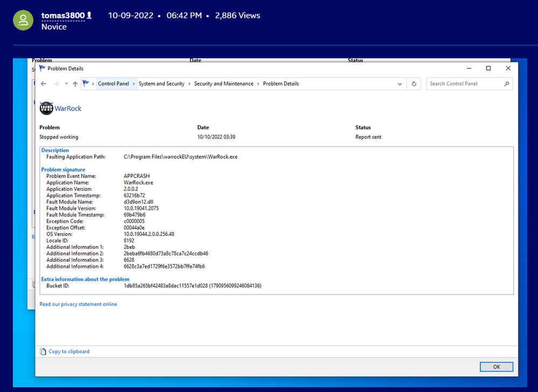The width and height of the screenshot is (538, 392).
Task: Click the search magnifier icon
Action: click(x=507, y=83)
